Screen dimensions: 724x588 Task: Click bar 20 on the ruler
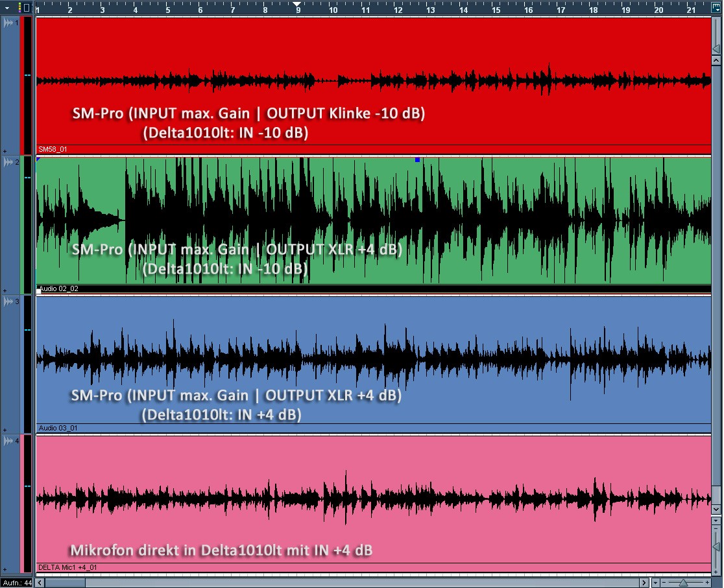coord(658,10)
